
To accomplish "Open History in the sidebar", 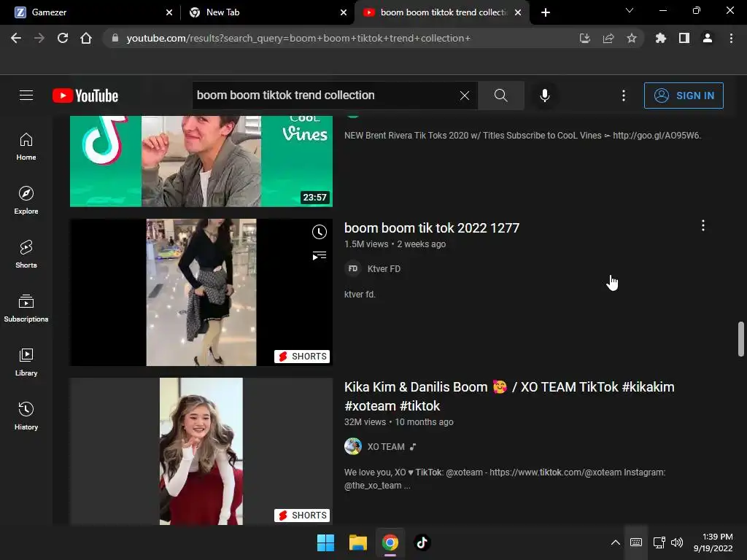I will coord(26,416).
